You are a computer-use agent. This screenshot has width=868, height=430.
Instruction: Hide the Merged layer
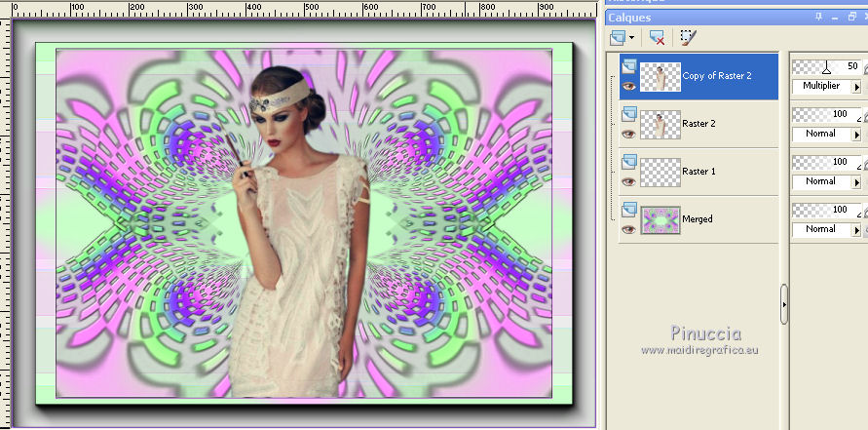point(628,229)
